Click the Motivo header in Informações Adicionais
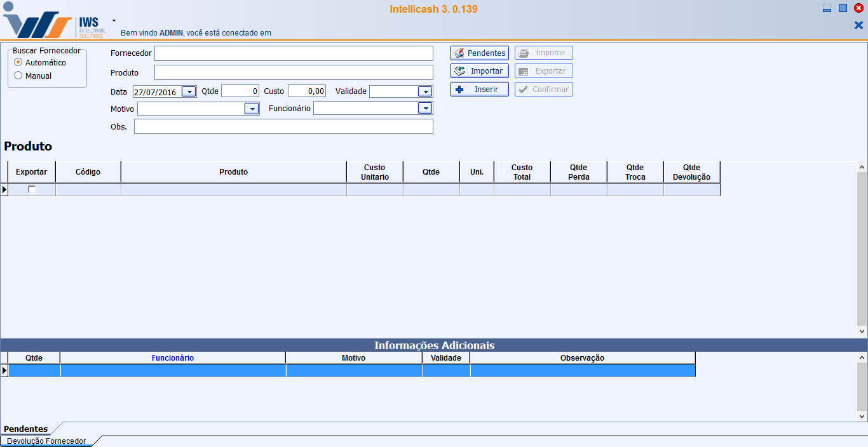The image size is (868, 447). click(354, 358)
